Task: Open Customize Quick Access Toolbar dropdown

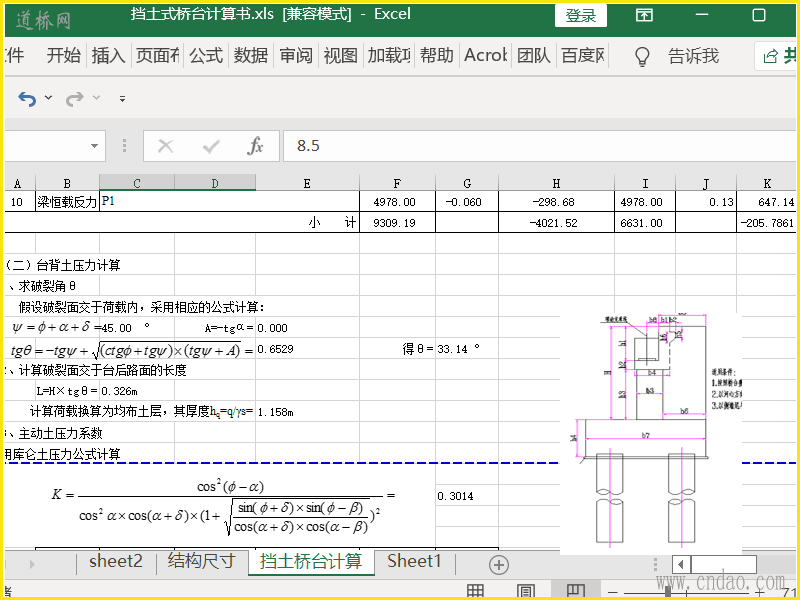Action: (x=122, y=98)
